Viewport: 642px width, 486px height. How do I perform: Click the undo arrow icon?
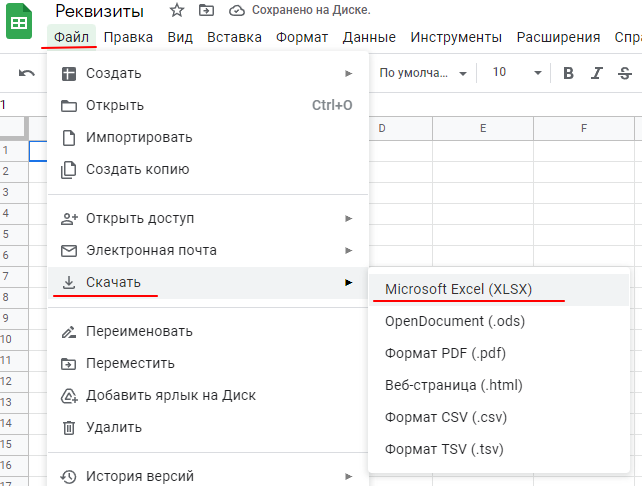[x=27, y=73]
